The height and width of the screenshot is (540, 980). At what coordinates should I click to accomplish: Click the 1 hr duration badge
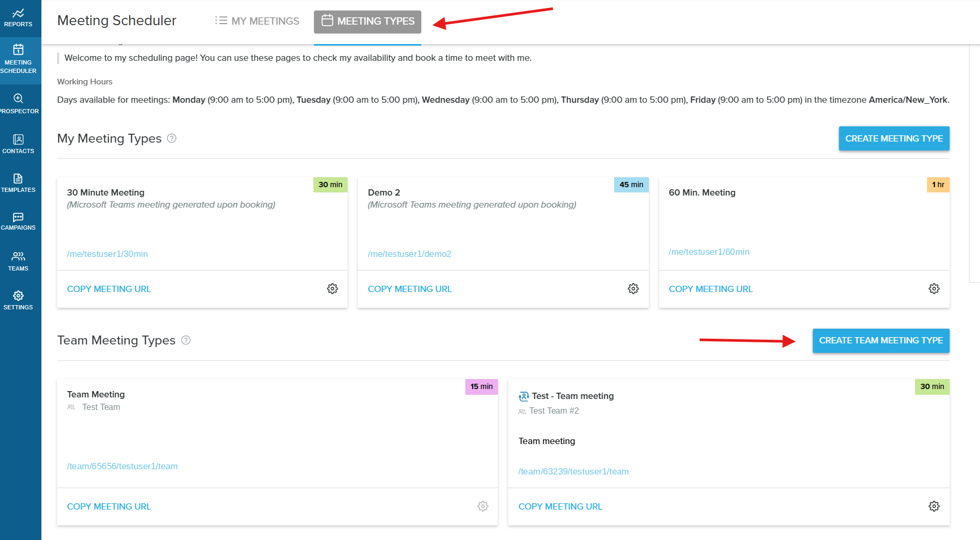938,185
